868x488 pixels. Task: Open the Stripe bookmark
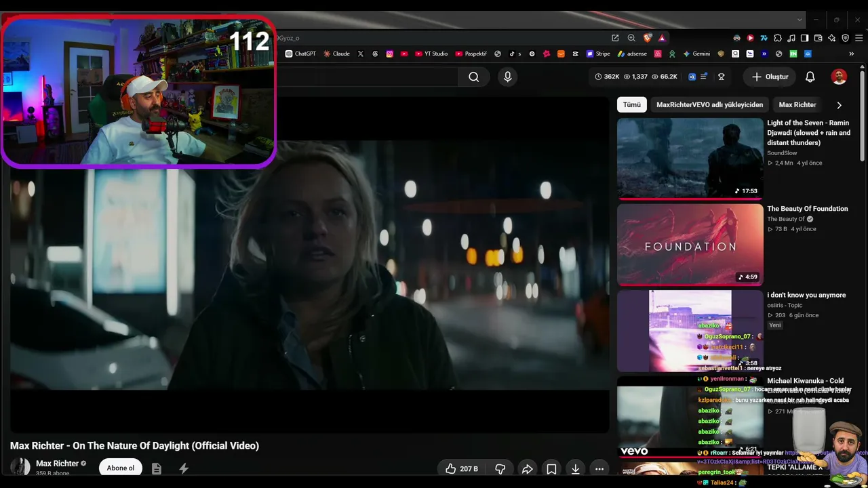click(599, 54)
